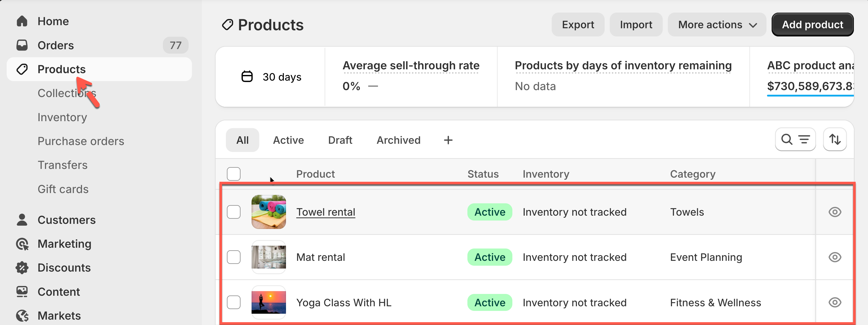Tick the Towel rental row checkbox

pyautogui.click(x=234, y=212)
